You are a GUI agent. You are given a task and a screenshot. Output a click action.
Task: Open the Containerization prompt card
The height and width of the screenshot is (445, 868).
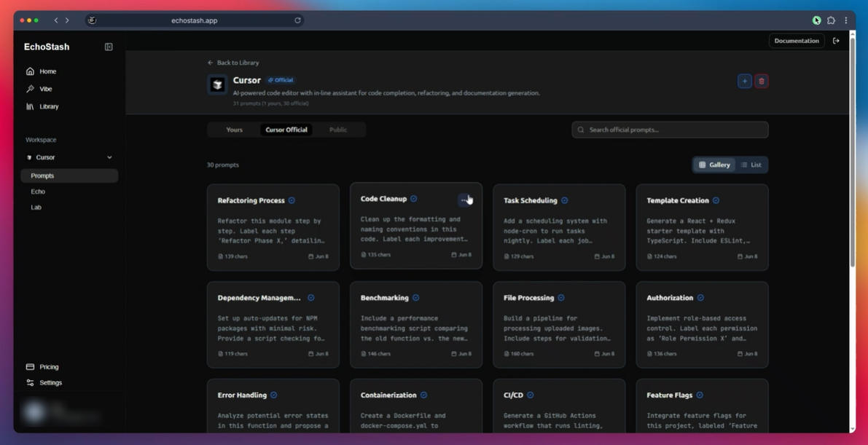pos(416,406)
